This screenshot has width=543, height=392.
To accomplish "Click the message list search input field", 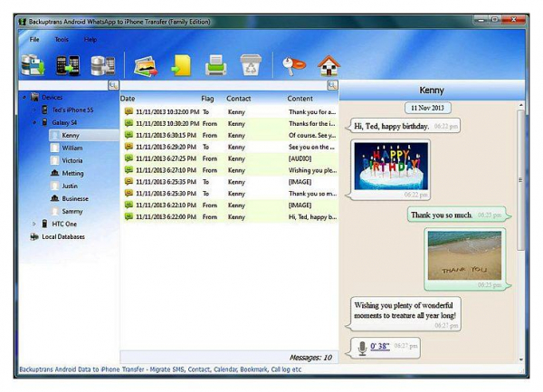I will (224, 85).
